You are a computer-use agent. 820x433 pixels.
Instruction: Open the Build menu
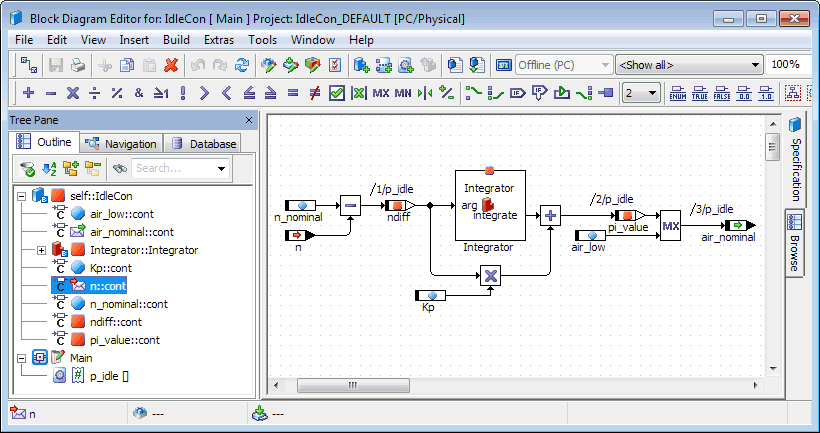[x=176, y=40]
